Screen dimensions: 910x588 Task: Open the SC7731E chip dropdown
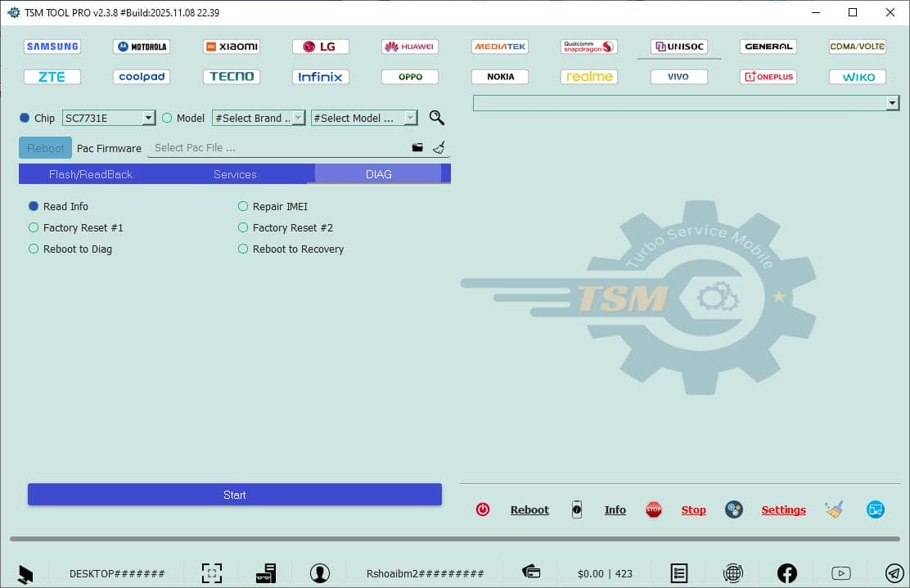click(x=147, y=118)
